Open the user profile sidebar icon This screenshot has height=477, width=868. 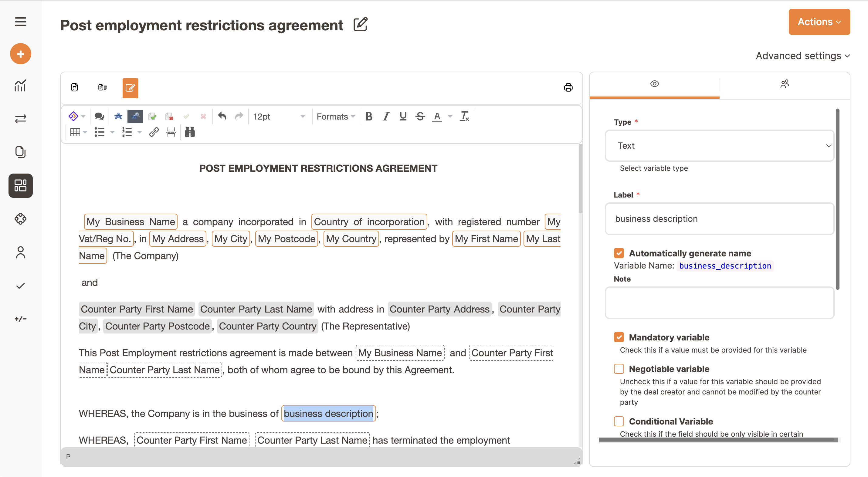point(21,252)
